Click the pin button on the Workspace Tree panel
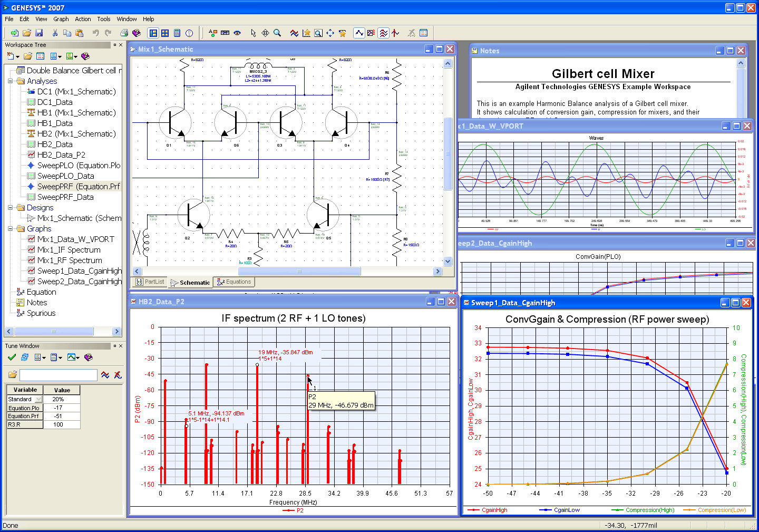The image size is (759, 532). [115, 45]
